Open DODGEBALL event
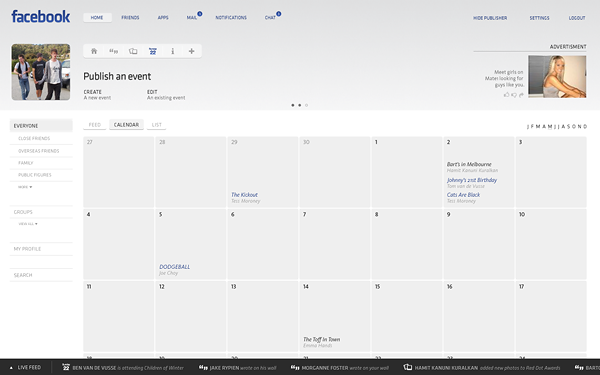Screen dimensions: 600x375 point(174,267)
